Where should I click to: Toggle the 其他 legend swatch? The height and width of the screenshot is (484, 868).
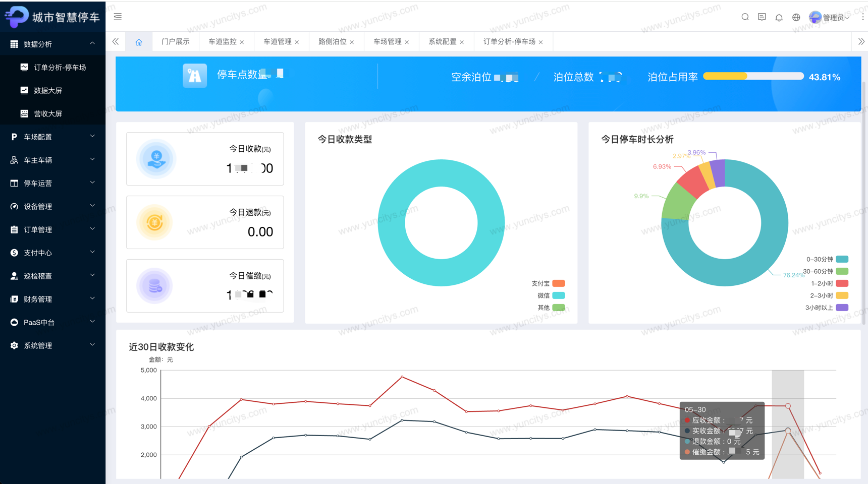click(x=559, y=308)
